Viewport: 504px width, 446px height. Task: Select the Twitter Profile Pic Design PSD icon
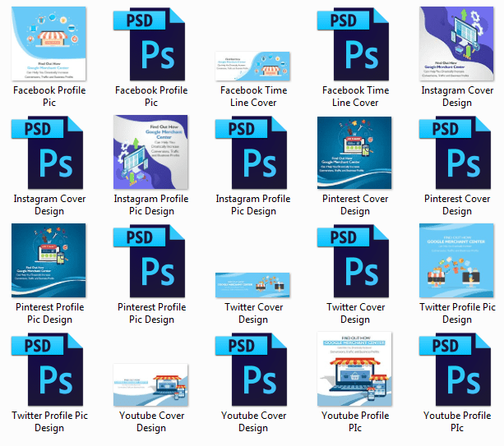pos(49,369)
